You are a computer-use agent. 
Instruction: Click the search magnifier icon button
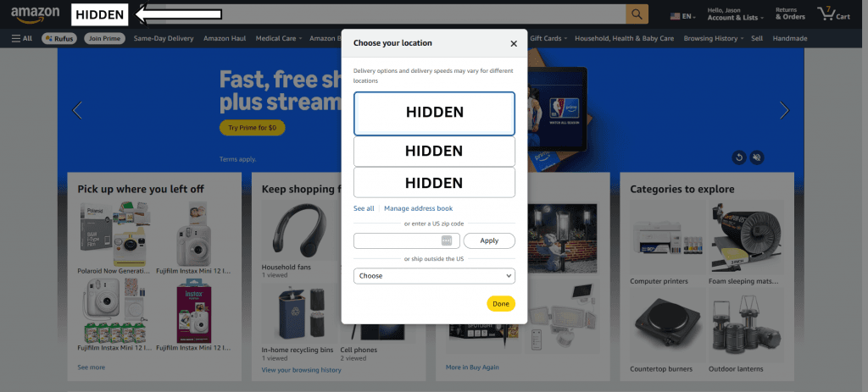coord(637,14)
